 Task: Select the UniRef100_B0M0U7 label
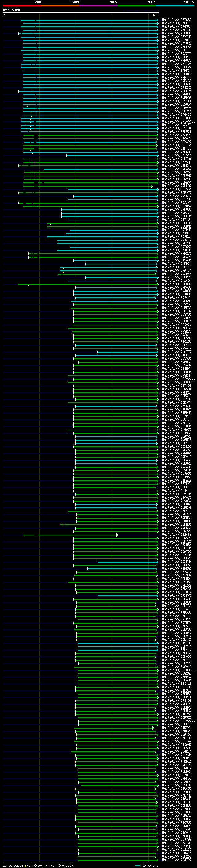[x=176, y=284]
